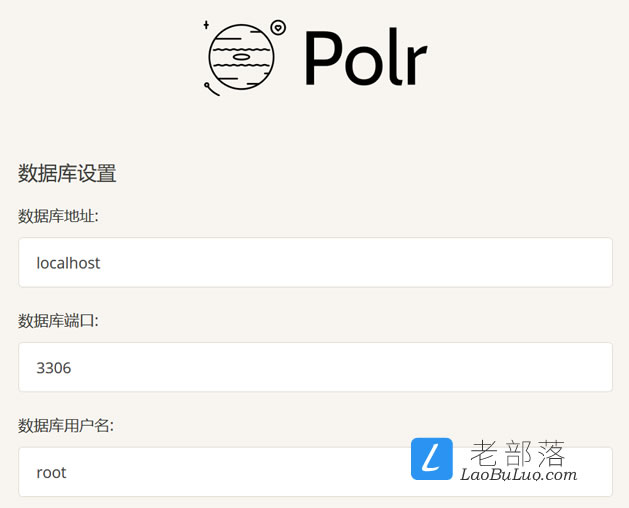Click the heart satellite icon beside planet
The height and width of the screenshot is (508, 629).
(278, 28)
